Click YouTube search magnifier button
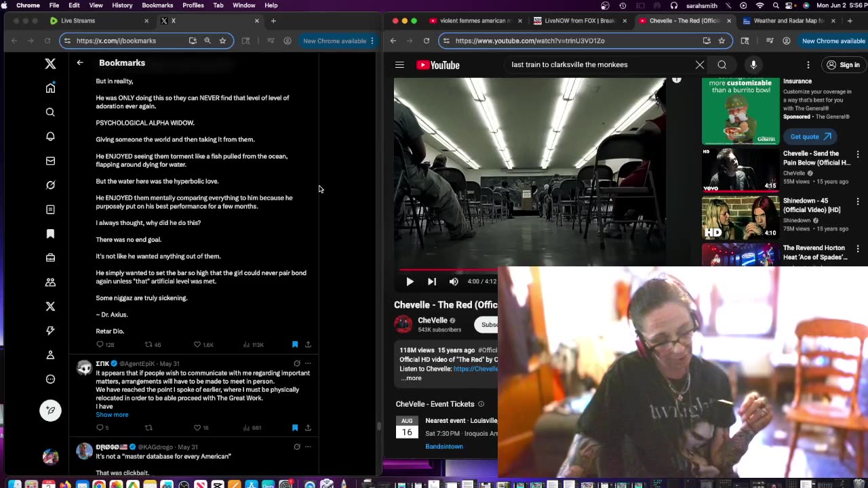The image size is (868, 488). coord(722,65)
